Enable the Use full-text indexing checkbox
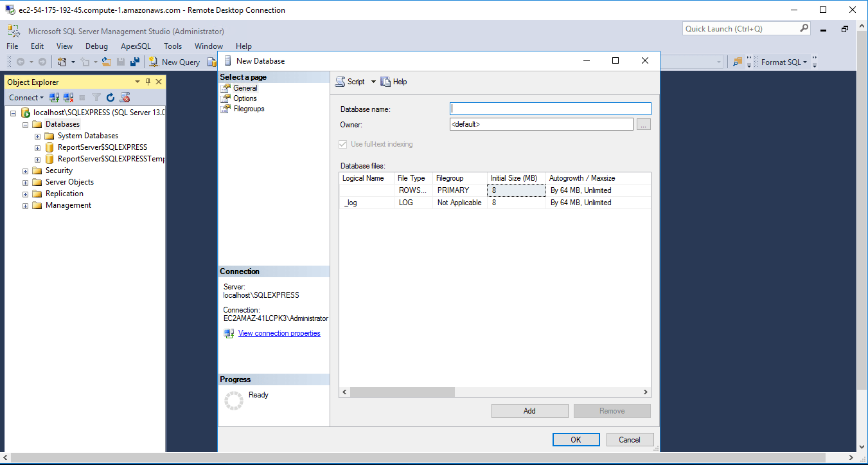This screenshot has height=465, width=868. coord(342,144)
